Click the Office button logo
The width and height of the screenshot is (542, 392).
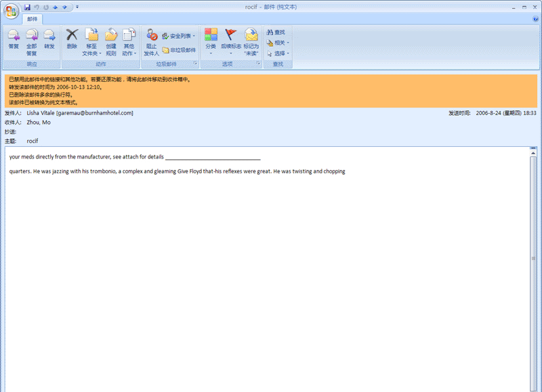coord(12,12)
